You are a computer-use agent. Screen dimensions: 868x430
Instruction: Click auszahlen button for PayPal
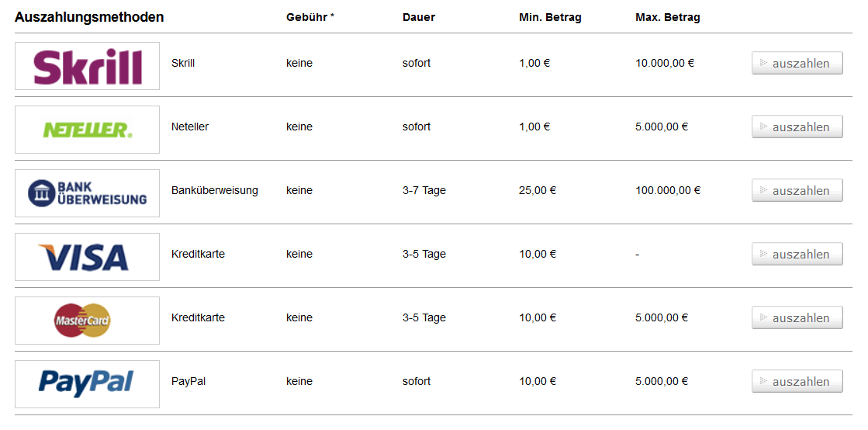click(x=797, y=382)
